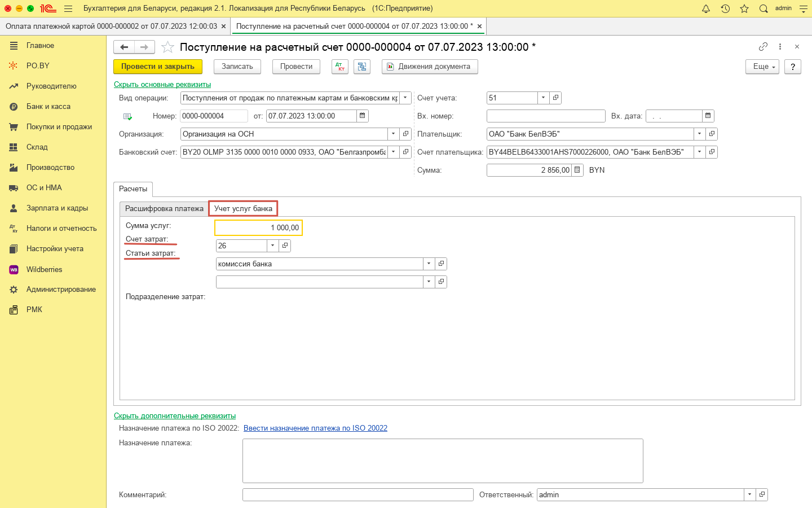Open Организация record button
812x508 pixels.
[405, 134]
